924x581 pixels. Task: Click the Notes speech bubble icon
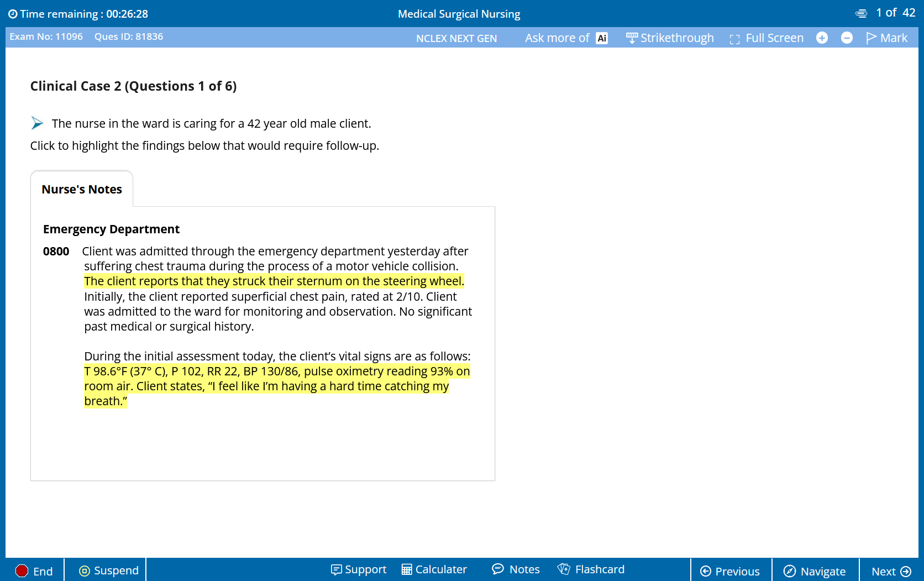tap(498, 569)
